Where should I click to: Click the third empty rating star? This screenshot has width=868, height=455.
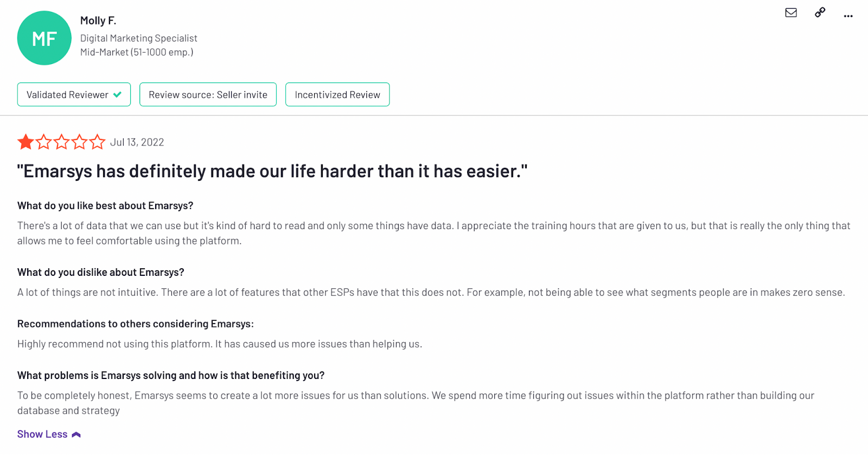point(61,142)
